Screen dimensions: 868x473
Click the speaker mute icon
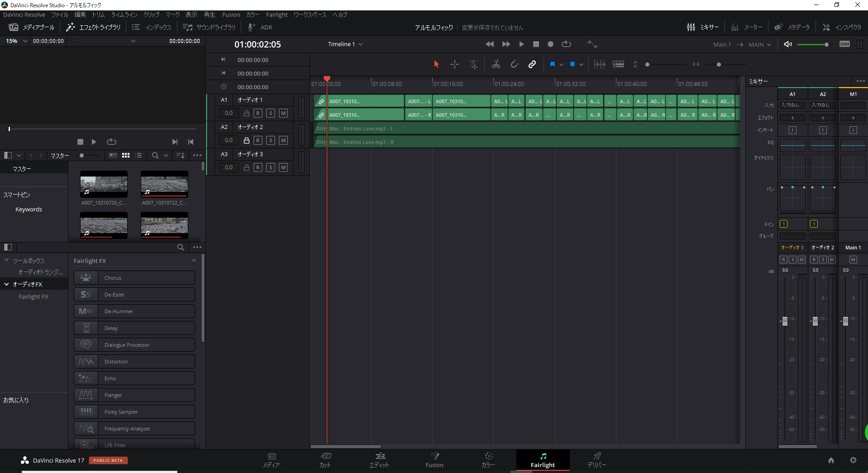point(788,44)
